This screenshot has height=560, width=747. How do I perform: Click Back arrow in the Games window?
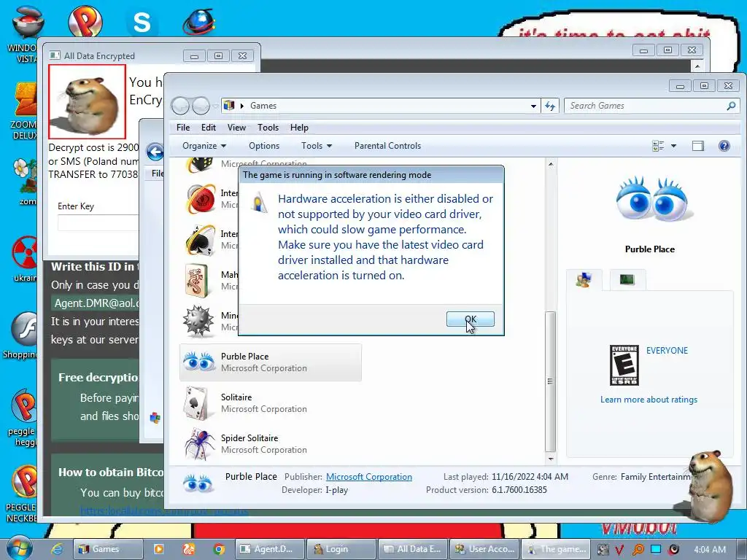(180, 106)
